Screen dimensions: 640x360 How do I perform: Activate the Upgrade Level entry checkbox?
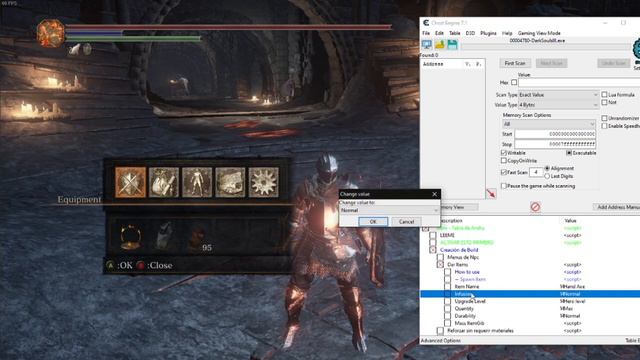click(x=448, y=301)
